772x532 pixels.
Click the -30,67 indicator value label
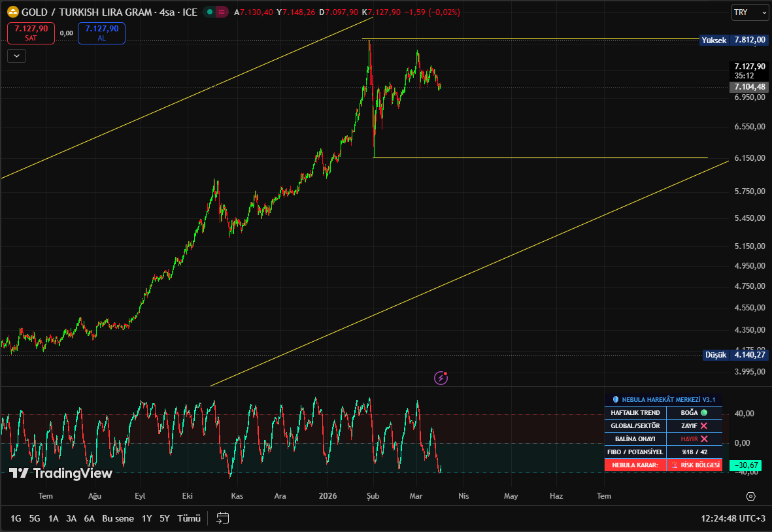coord(745,465)
